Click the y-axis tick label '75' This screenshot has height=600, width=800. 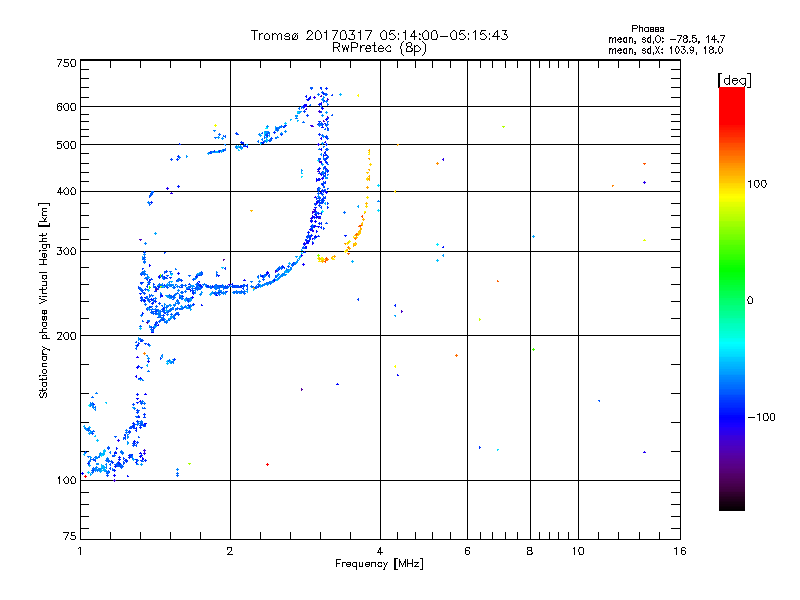pyautogui.click(x=70, y=536)
